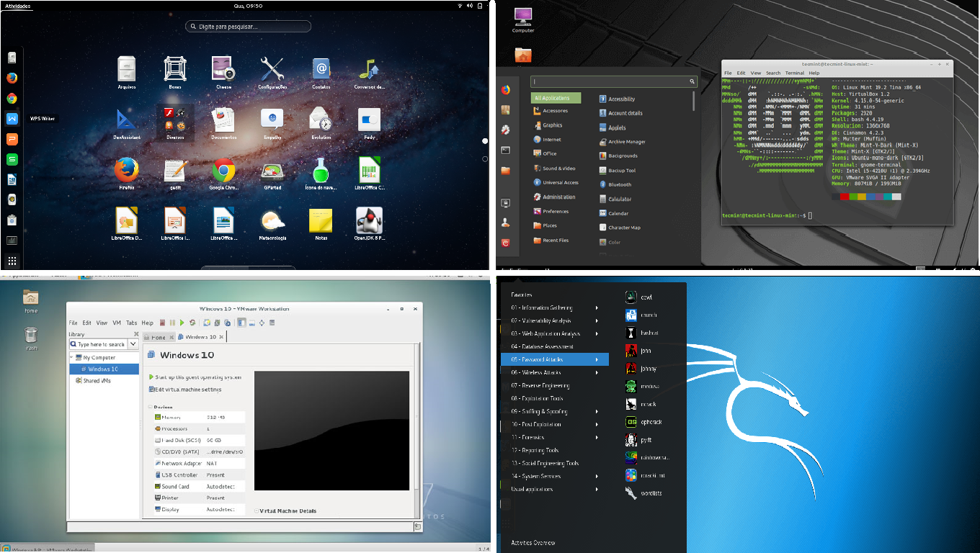This screenshot has width=980, height=553.
Task: Switch to second page indicator in GNOME overview
Action: (485, 158)
